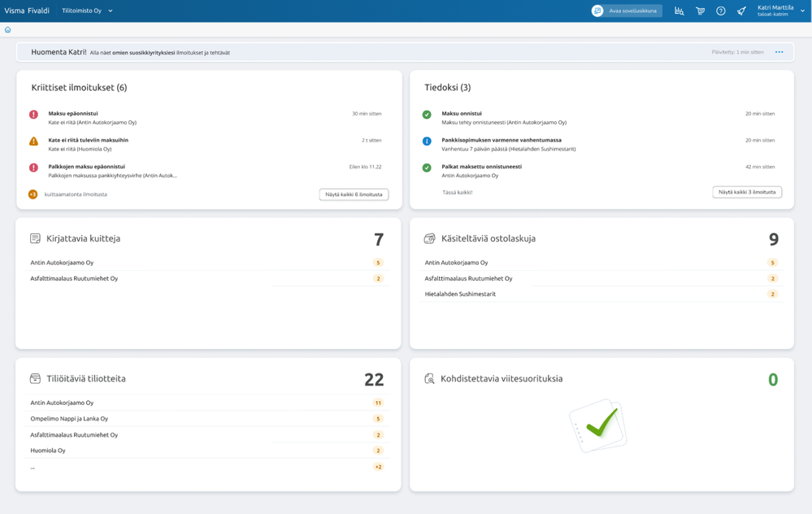Click the count badge 2 beside Hietalahden Sushimestarit
The width and height of the screenshot is (812, 514).
coord(773,294)
